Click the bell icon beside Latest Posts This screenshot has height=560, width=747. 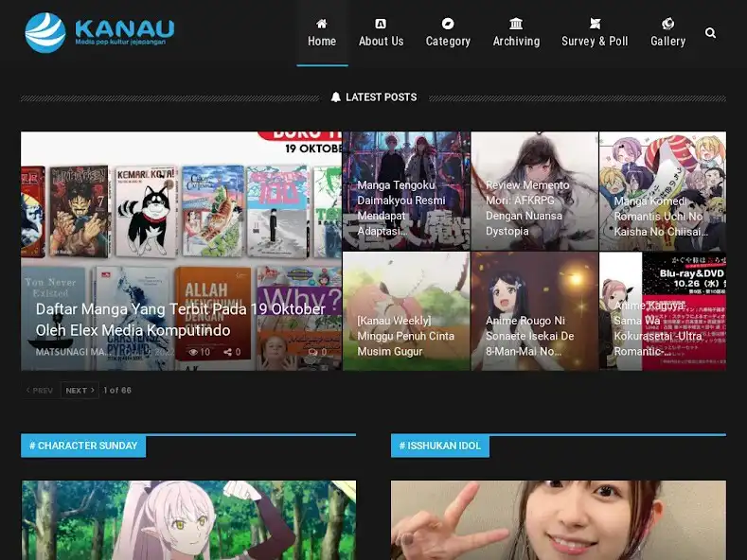[336, 97]
